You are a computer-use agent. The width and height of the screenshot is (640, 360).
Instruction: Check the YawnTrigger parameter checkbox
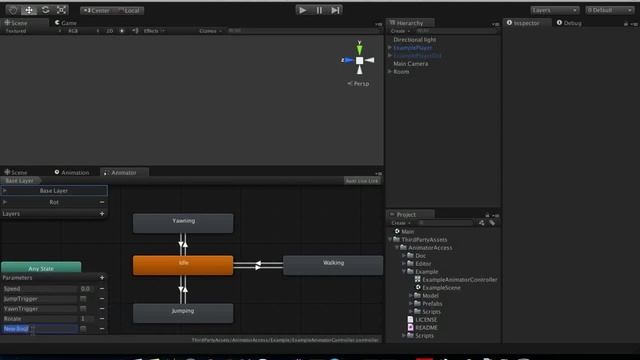(x=83, y=309)
